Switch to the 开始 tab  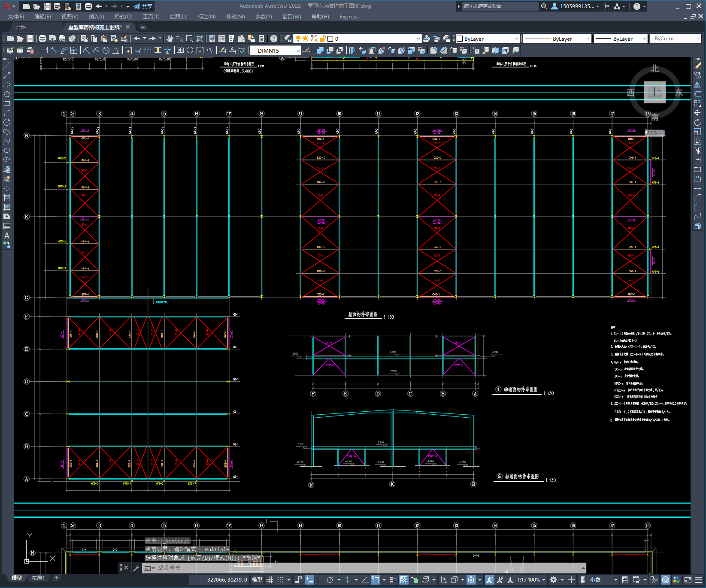click(20, 27)
